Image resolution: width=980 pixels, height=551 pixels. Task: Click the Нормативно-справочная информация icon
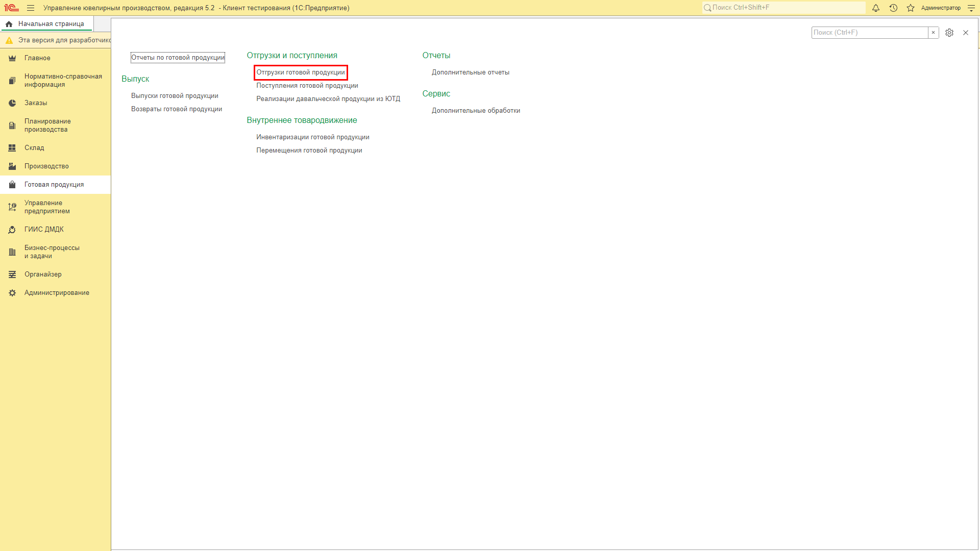pyautogui.click(x=12, y=81)
